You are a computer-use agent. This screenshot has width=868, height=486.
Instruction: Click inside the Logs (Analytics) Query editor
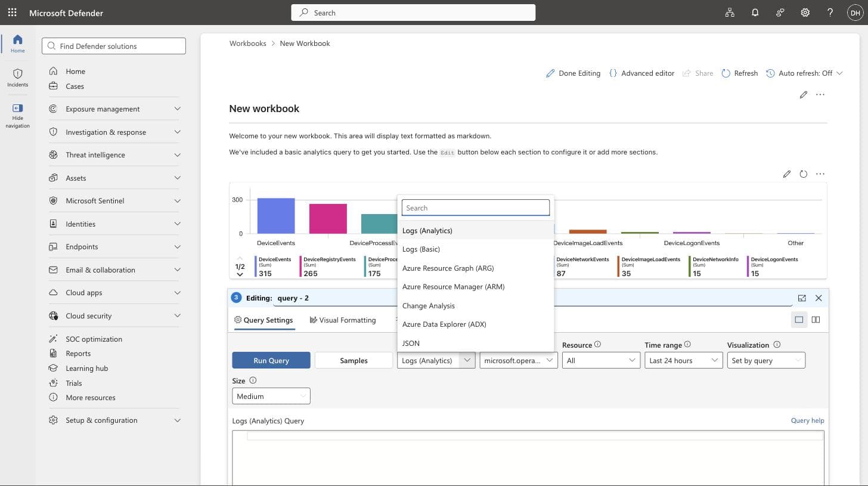[x=528, y=458]
